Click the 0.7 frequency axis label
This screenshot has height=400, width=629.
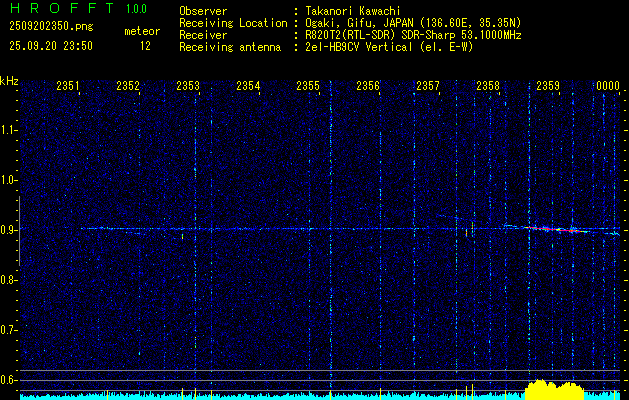[9, 330]
